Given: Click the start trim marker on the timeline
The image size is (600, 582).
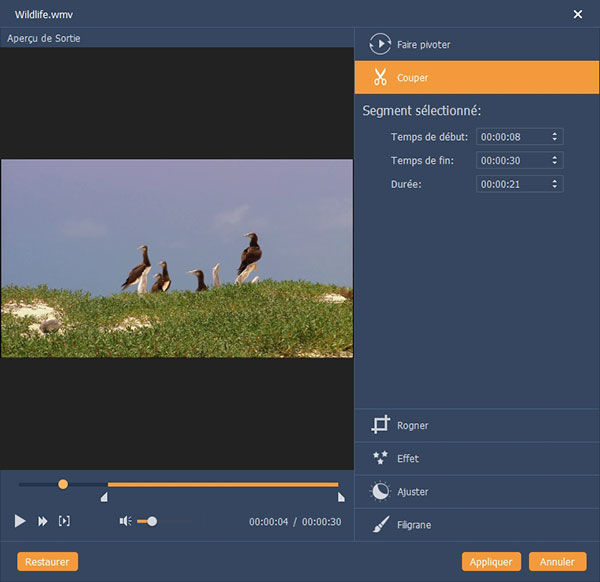Looking at the screenshot, I should coord(104,496).
